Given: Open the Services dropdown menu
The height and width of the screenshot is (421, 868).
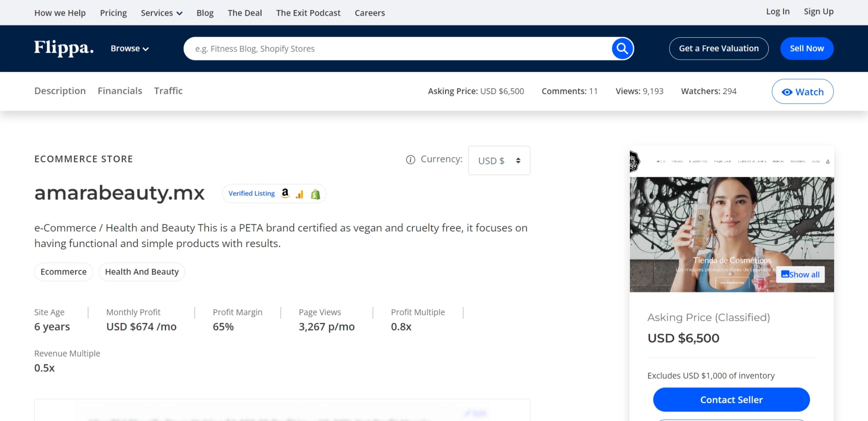Looking at the screenshot, I should 161,13.
